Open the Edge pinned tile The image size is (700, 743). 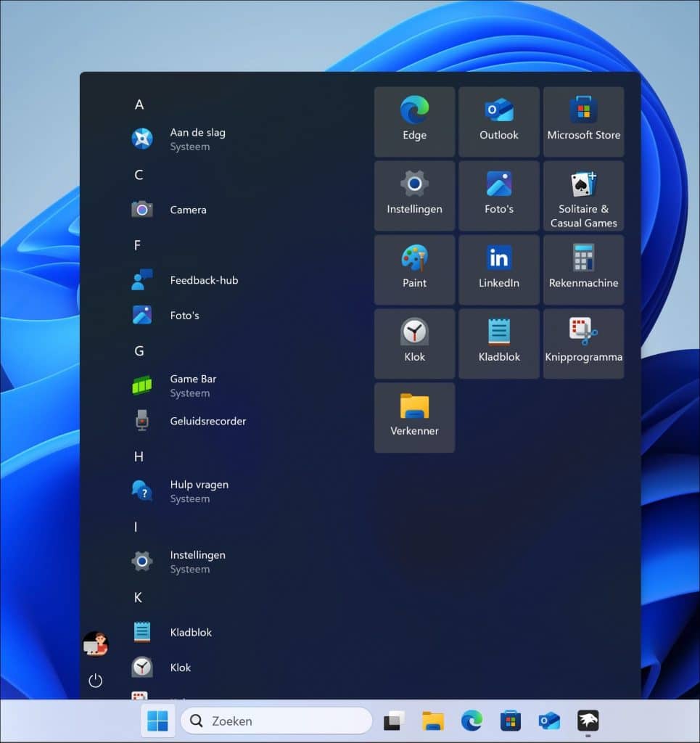click(x=414, y=121)
